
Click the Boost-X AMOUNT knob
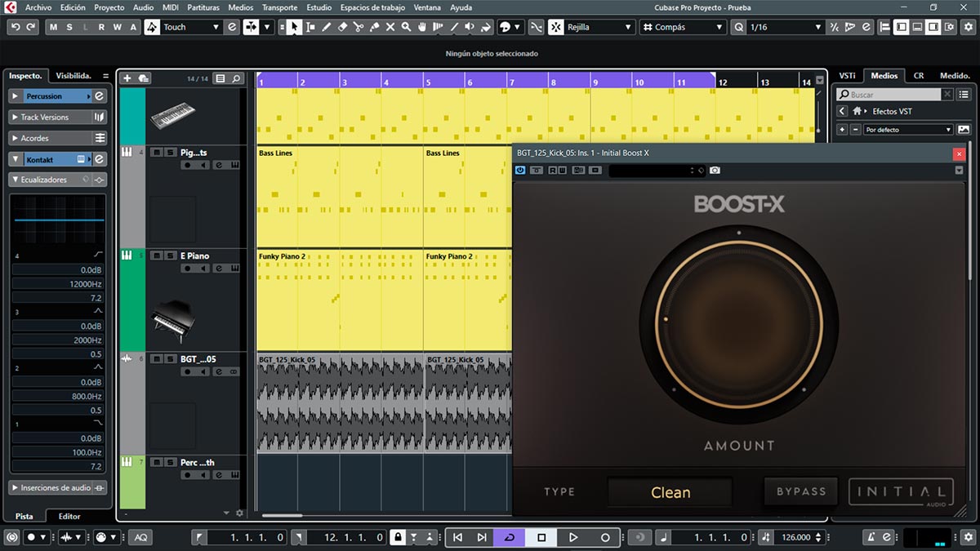point(738,326)
